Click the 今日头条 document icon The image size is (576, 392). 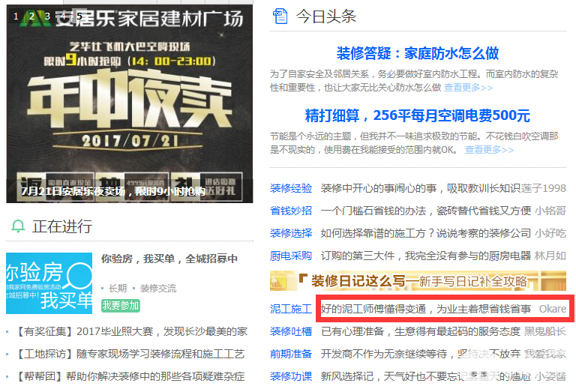(x=280, y=16)
